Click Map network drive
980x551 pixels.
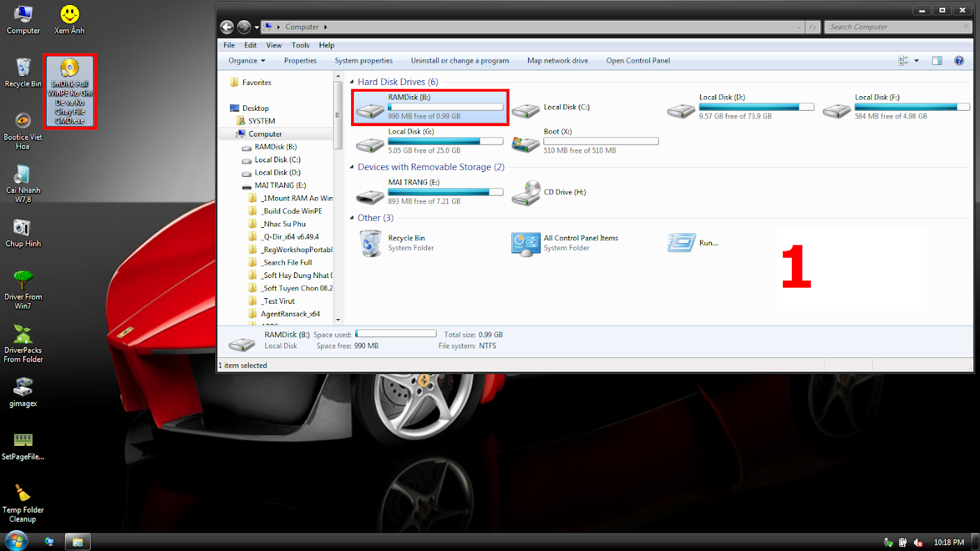[558, 61]
